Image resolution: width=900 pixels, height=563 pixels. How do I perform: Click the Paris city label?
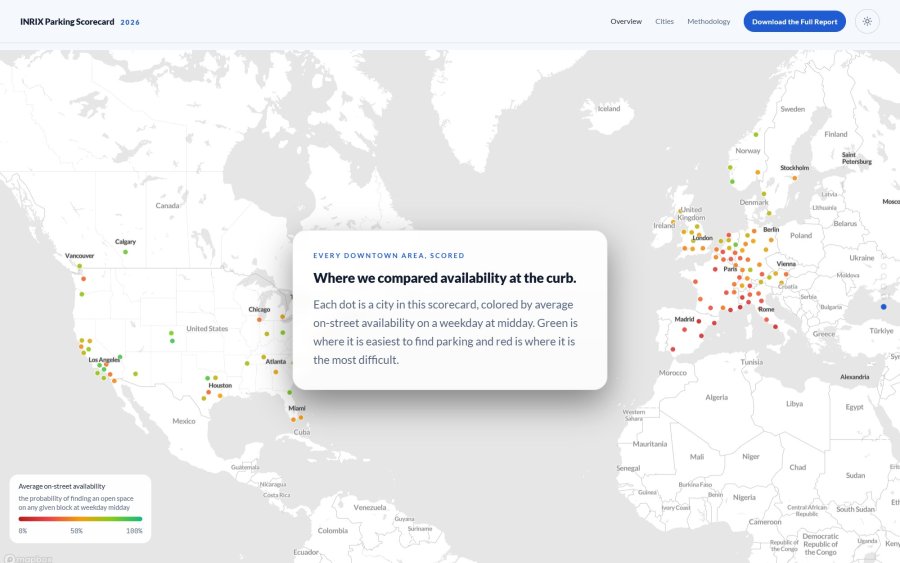click(x=730, y=269)
